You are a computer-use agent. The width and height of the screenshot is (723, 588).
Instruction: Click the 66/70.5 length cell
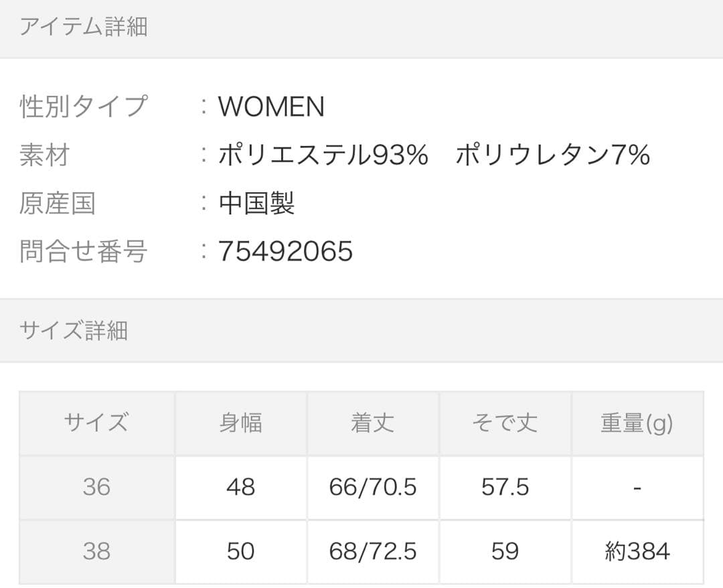click(x=372, y=487)
